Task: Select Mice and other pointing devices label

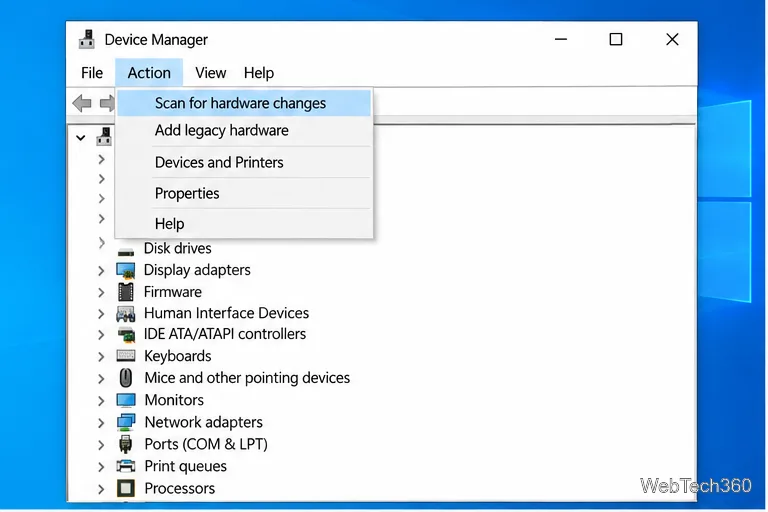Action: (247, 378)
